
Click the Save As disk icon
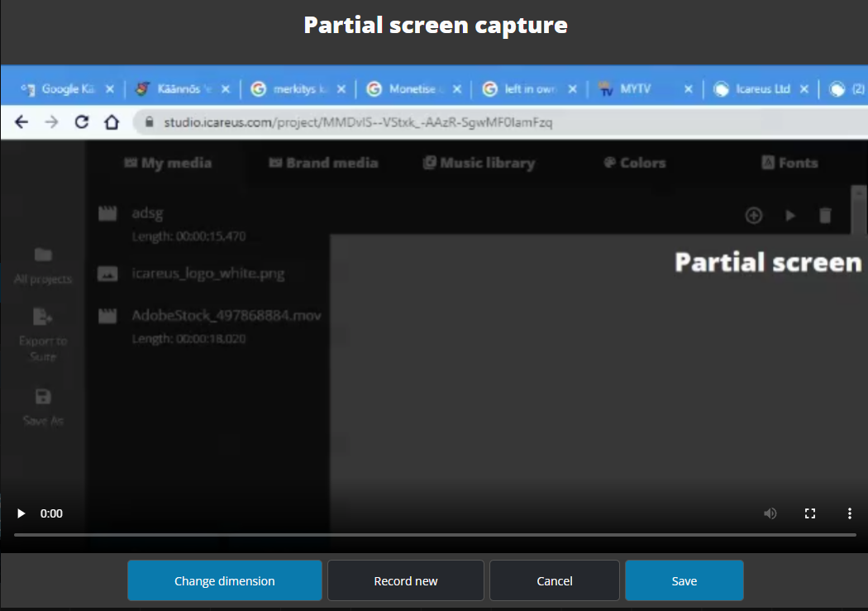click(x=43, y=398)
